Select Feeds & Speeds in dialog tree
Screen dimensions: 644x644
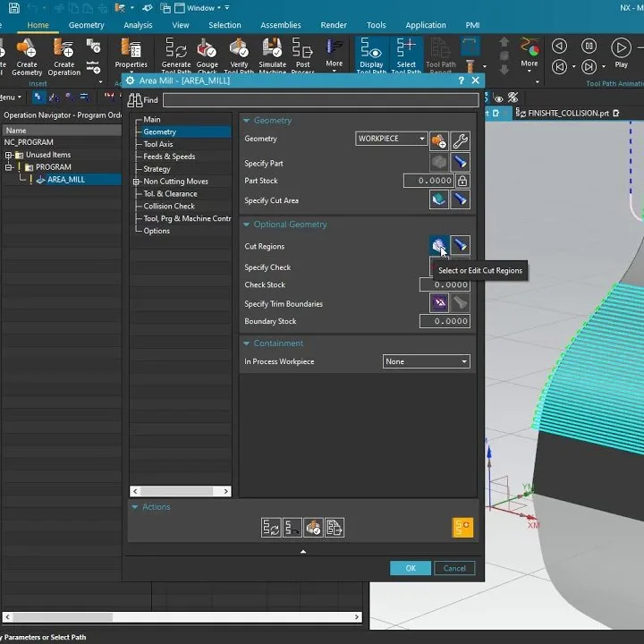[x=169, y=157]
